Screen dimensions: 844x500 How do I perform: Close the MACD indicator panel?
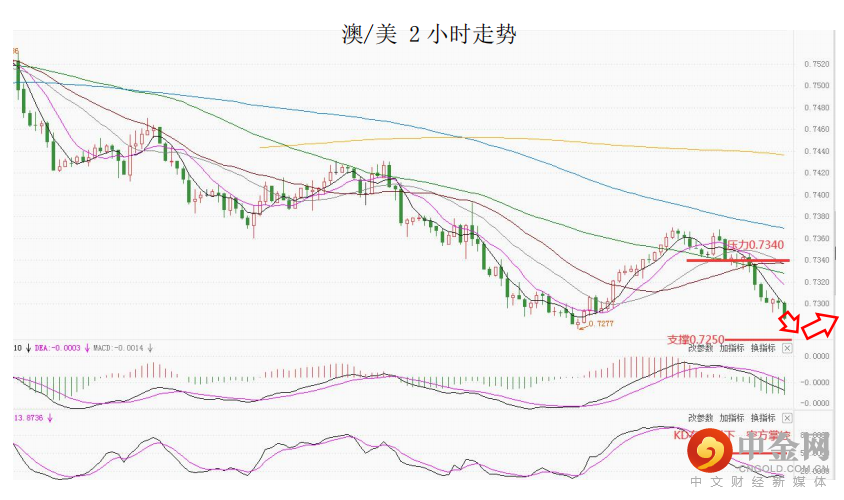tap(787, 348)
